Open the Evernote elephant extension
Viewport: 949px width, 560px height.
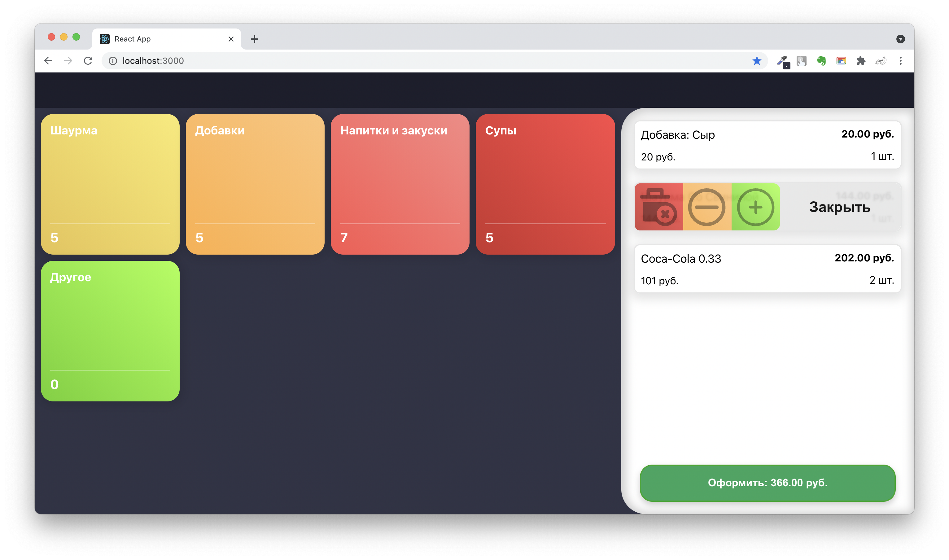(x=821, y=61)
